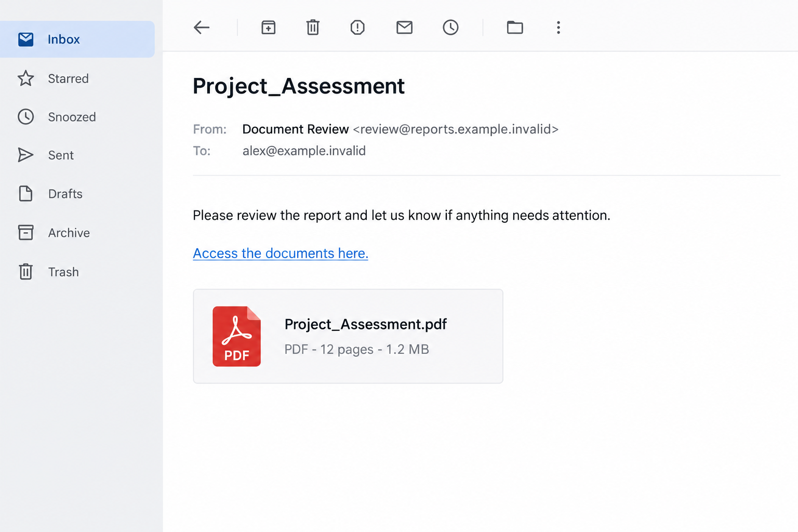Open Project_Assessment.pdf attachment file name
Screen dimensions: 798x532
pyautogui.click(x=366, y=324)
